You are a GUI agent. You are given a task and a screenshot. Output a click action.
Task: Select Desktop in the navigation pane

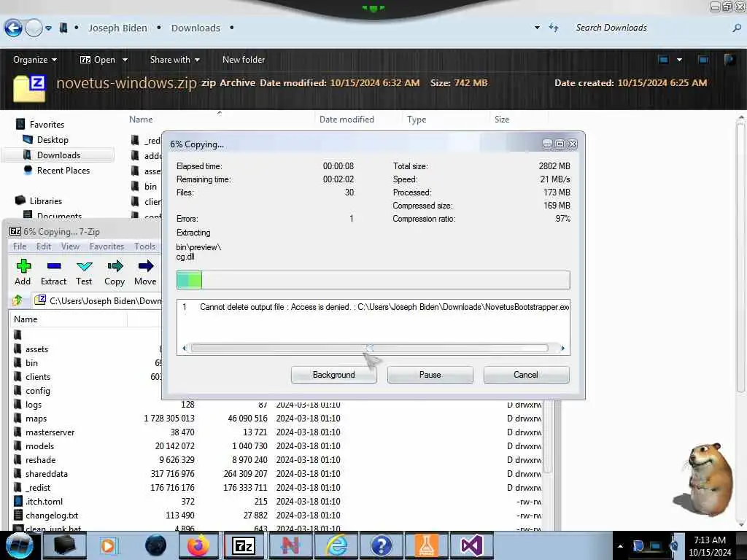pyautogui.click(x=53, y=139)
